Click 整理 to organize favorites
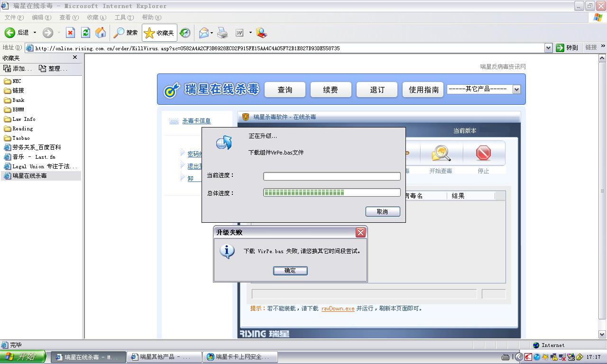Screen dimensions: 607x364 (53, 69)
